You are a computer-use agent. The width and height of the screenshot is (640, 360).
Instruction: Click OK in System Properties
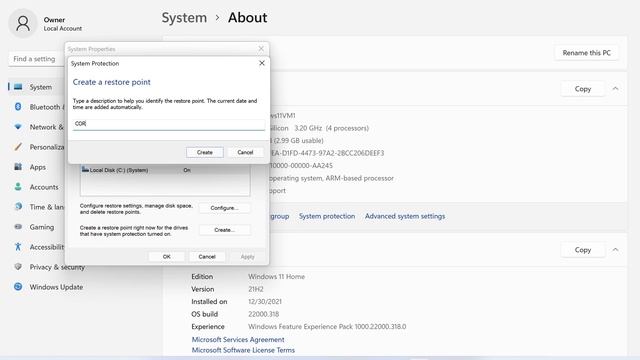pos(167,256)
